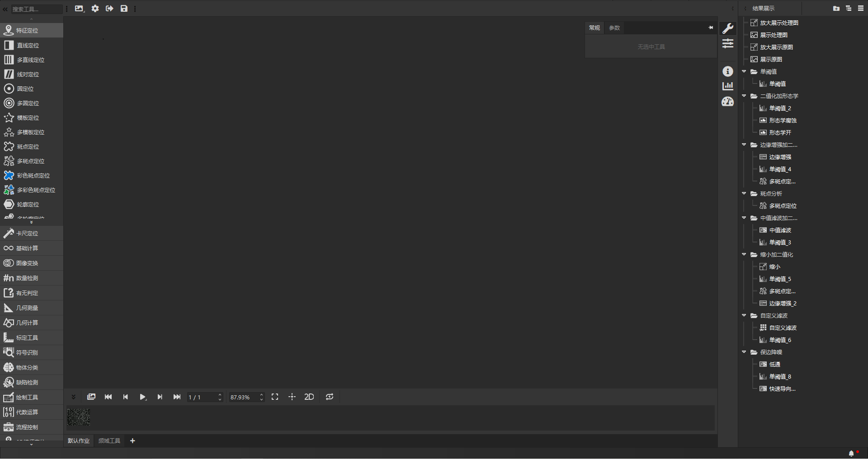Open the 缺陷检测 tool category
Screen dimensions: 868x459
pyautogui.click(x=27, y=382)
